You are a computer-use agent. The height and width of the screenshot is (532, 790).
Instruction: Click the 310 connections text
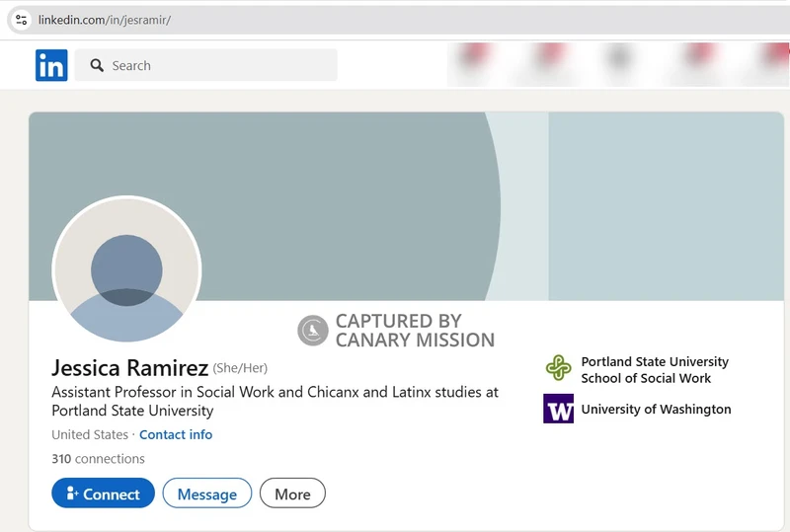98,459
